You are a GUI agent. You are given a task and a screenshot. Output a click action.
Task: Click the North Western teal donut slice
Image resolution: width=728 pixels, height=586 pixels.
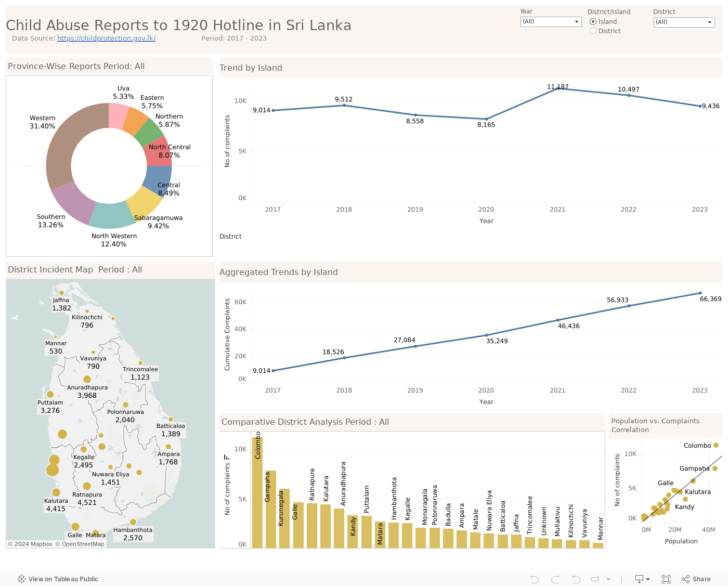point(111,215)
